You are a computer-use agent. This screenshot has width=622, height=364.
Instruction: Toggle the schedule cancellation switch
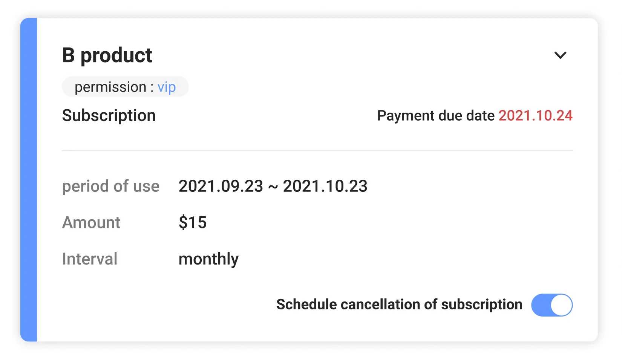552,305
